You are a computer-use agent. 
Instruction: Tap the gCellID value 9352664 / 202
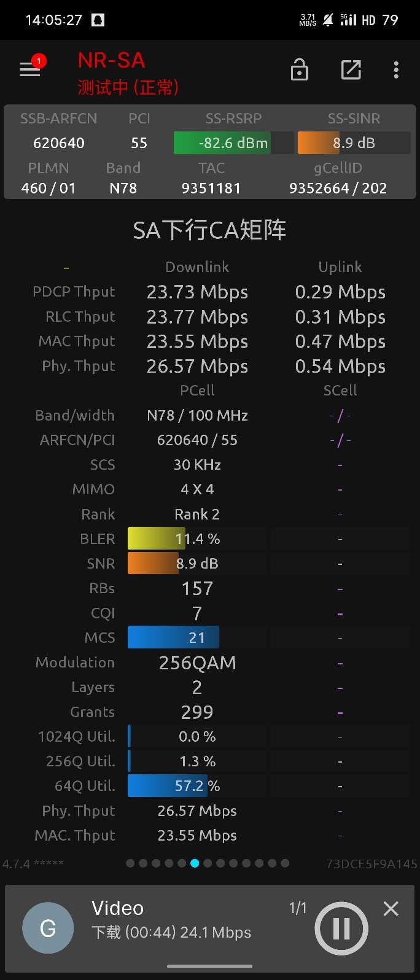pyautogui.click(x=338, y=188)
